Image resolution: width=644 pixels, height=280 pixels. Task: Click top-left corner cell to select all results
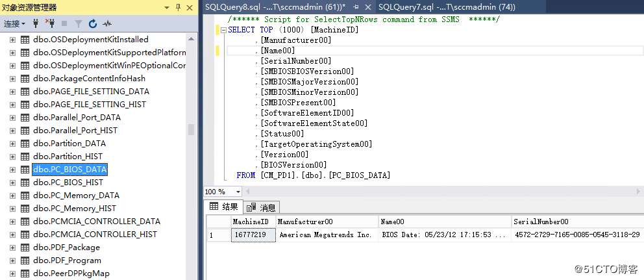click(x=219, y=222)
